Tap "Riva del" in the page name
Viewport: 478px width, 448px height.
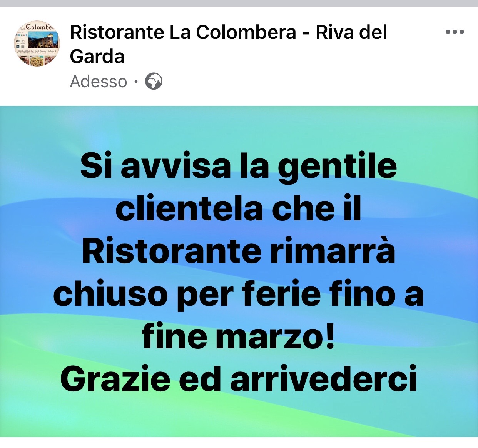click(351, 32)
